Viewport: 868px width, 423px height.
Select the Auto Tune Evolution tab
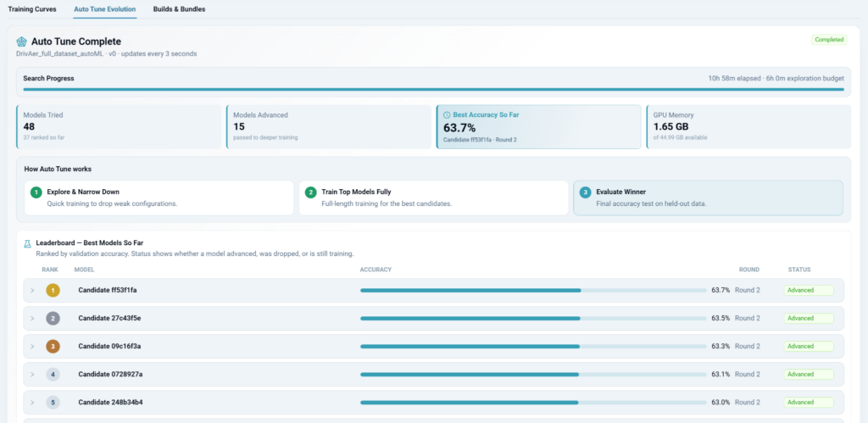104,9
